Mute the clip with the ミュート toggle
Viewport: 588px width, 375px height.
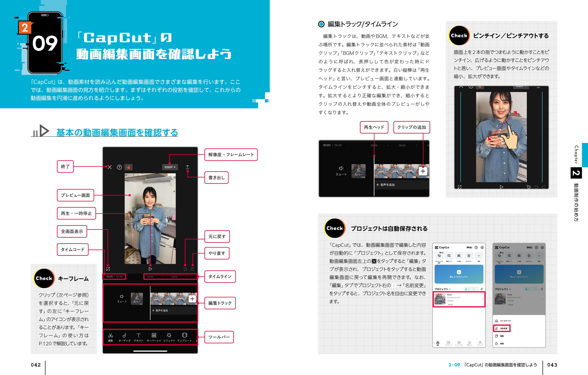point(122,299)
